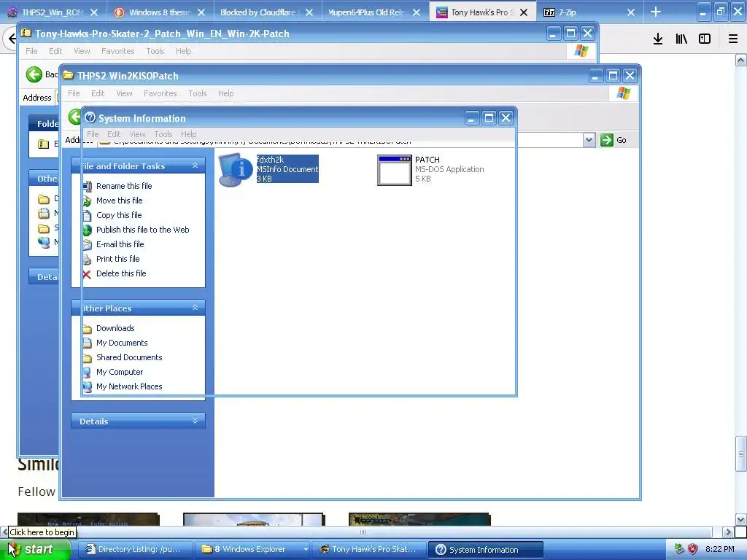Open Tools menu in System Information

163,134
